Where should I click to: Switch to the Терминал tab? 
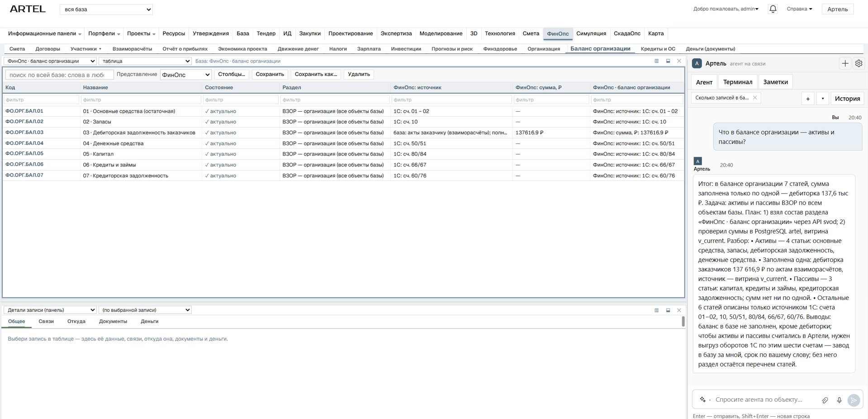pyautogui.click(x=737, y=82)
